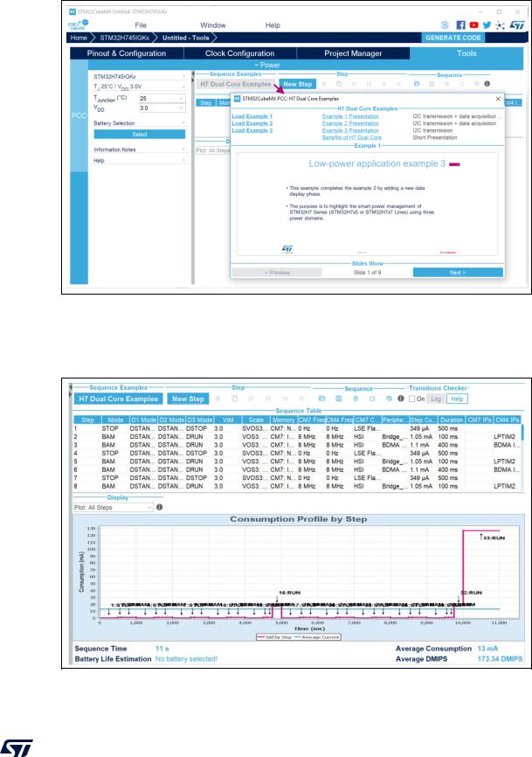Viewport: 532px width, 757px height.
Task: Open the VDD 3.0 combo box
Action: click(162, 108)
